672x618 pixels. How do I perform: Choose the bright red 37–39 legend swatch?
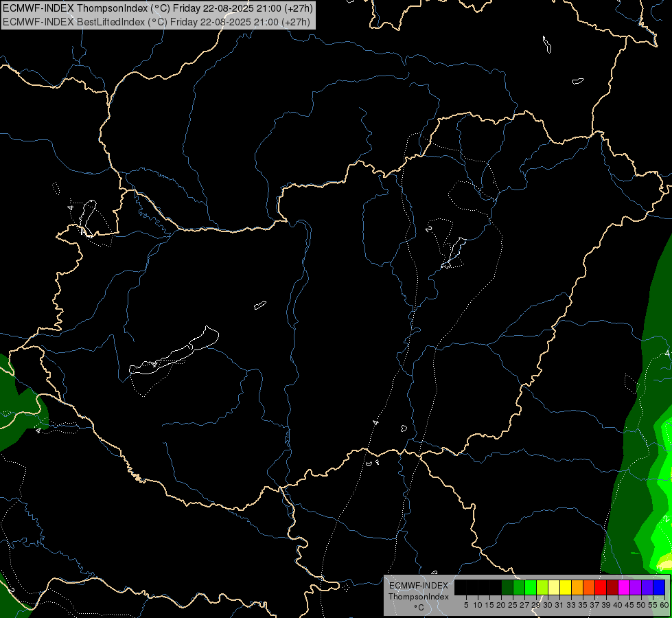click(x=601, y=587)
